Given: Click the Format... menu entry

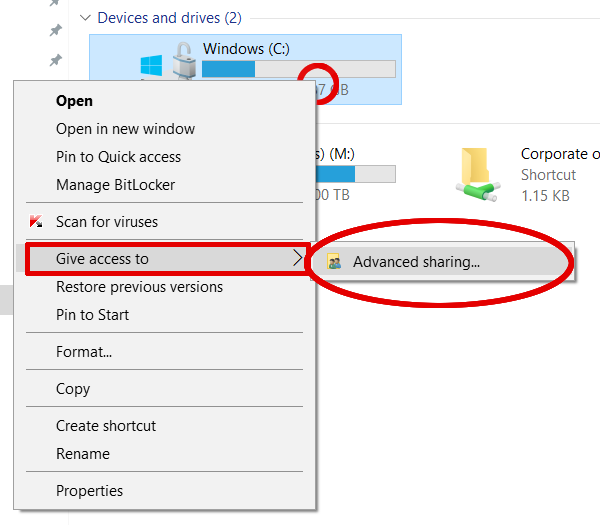Looking at the screenshot, I should (x=84, y=352).
